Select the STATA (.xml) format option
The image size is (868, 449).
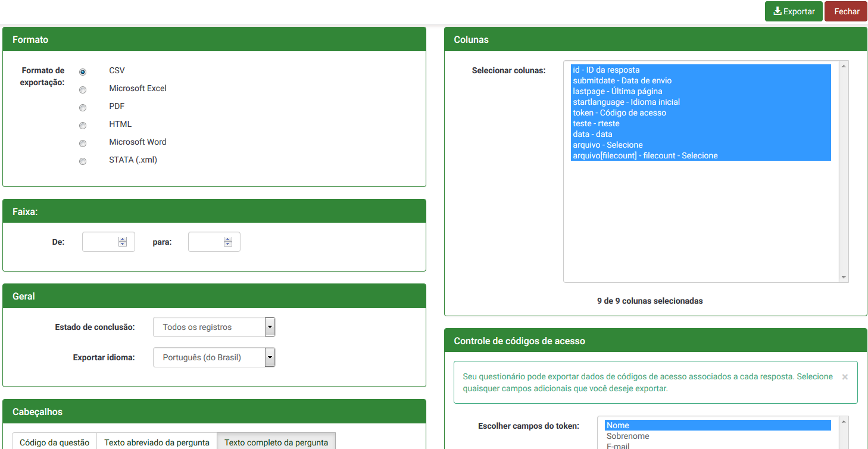[83, 161]
